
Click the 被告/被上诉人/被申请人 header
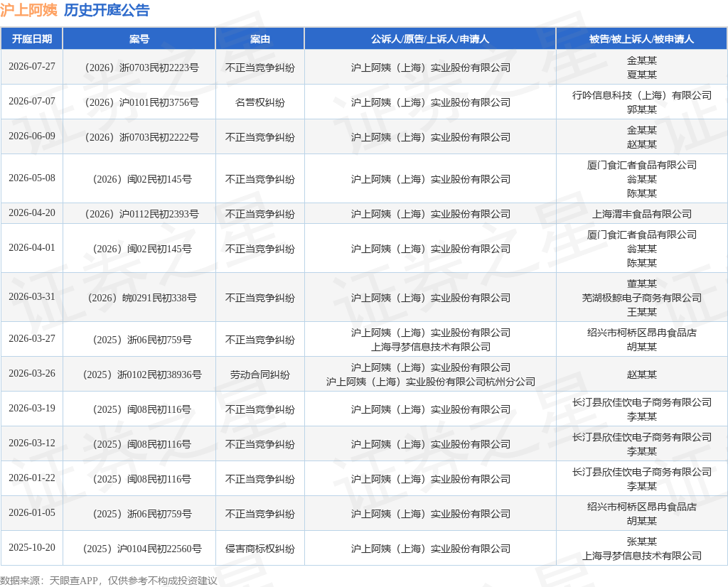[x=642, y=39]
